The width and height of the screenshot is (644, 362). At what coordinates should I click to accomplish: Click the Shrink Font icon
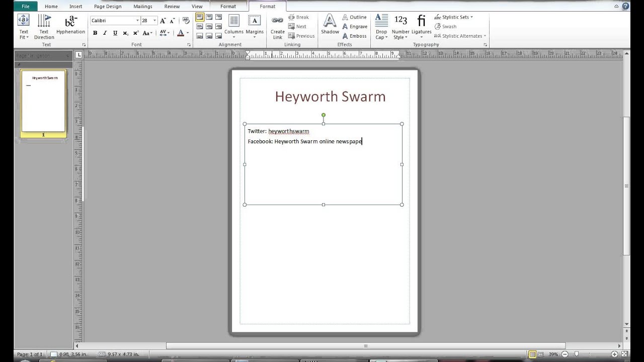coord(172,21)
